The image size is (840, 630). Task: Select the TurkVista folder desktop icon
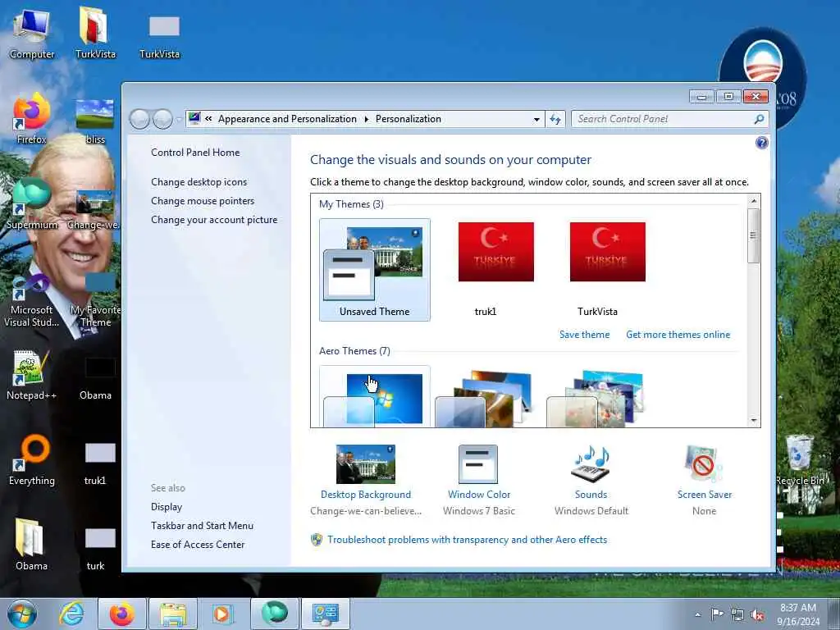tap(95, 33)
